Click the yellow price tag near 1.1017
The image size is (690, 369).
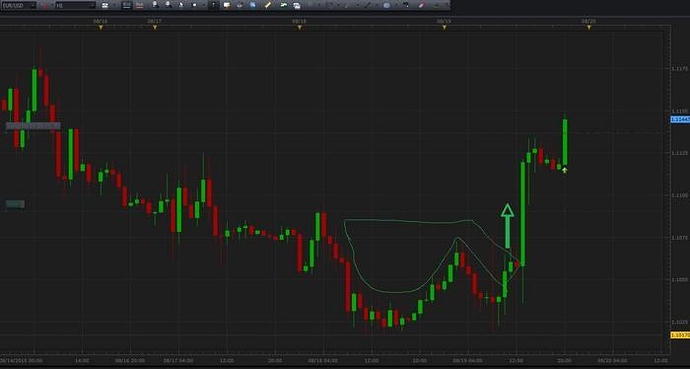point(680,335)
